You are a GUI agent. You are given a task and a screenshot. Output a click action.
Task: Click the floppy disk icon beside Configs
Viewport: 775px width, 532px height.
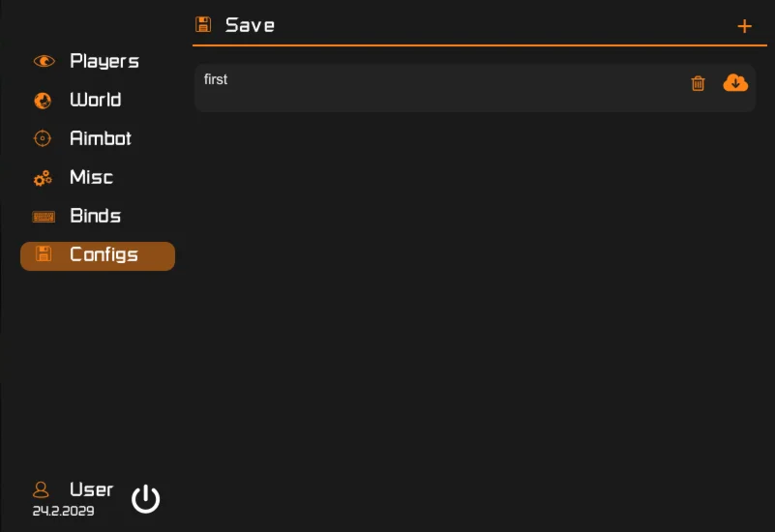[x=44, y=254]
